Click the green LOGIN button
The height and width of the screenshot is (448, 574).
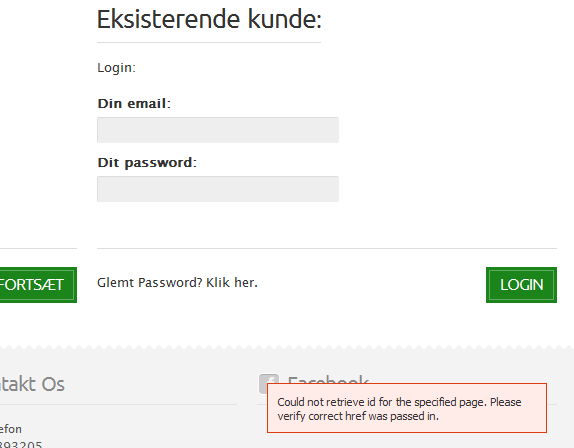(x=521, y=285)
